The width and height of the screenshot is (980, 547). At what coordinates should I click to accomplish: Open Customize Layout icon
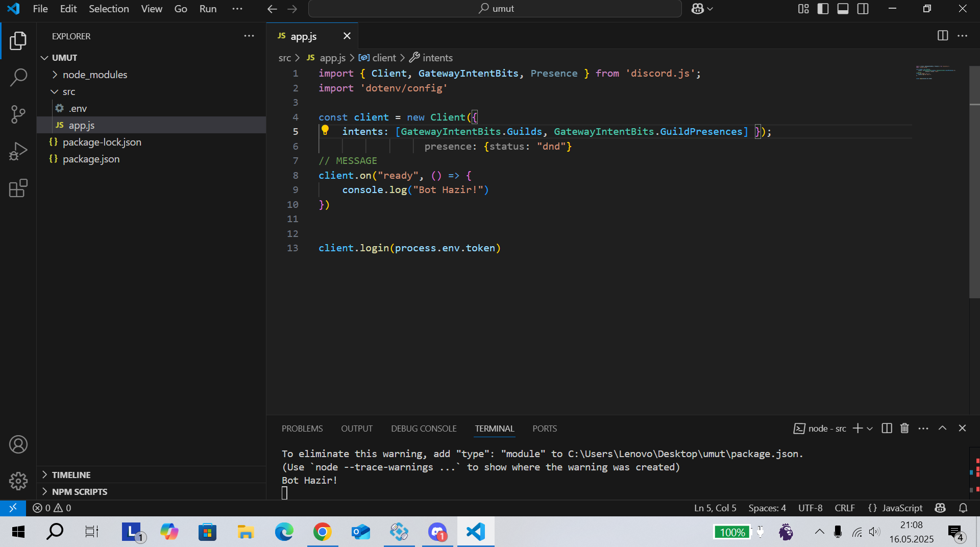pyautogui.click(x=803, y=9)
